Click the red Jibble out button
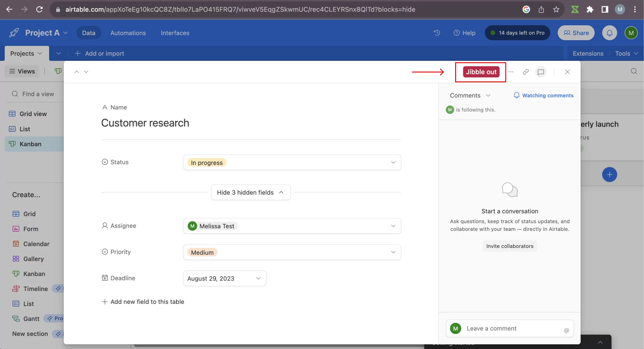Viewport: 644px width, 349px height. coord(481,72)
